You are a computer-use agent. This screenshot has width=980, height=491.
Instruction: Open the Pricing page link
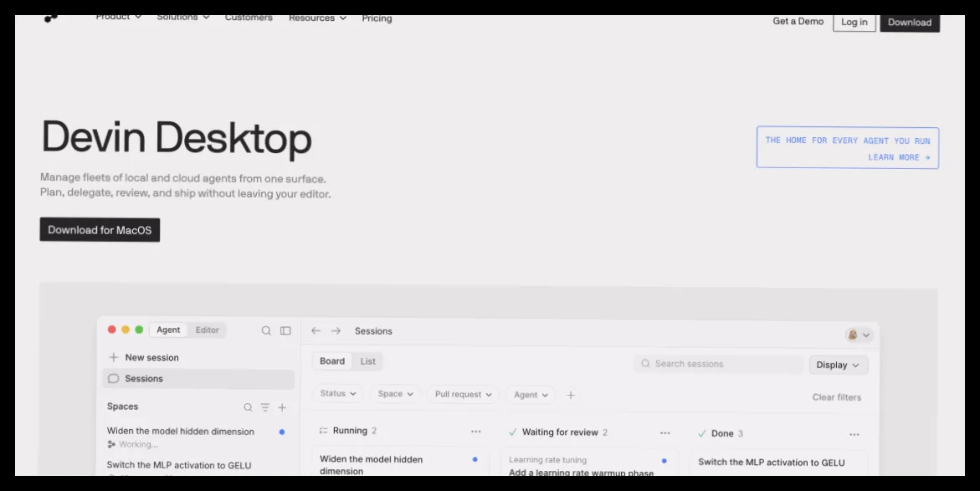pyautogui.click(x=377, y=18)
